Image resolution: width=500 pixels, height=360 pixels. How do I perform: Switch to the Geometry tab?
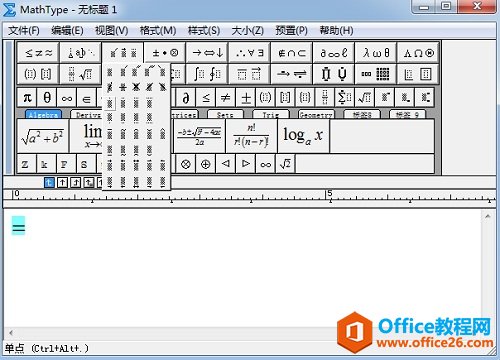coord(316,114)
